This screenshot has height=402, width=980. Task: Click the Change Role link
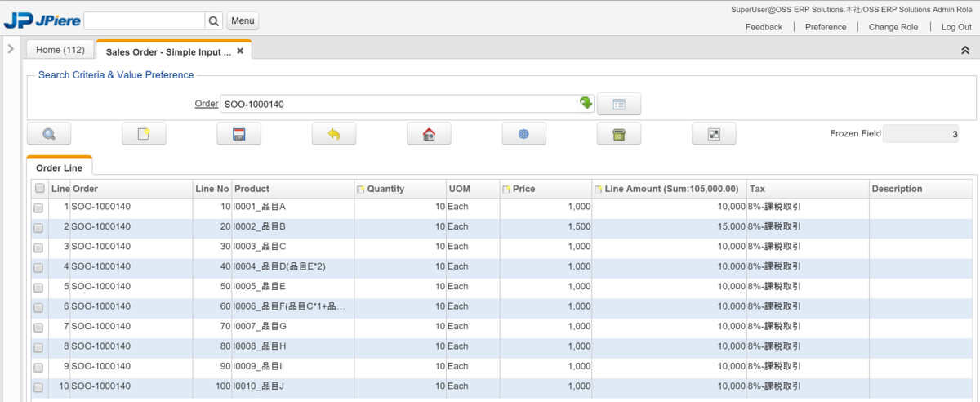pyautogui.click(x=893, y=27)
